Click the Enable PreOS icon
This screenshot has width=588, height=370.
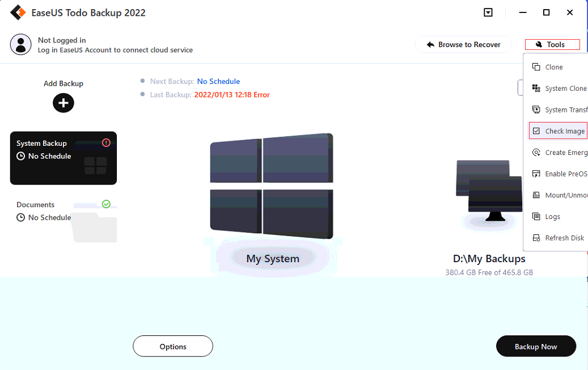(x=536, y=174)
